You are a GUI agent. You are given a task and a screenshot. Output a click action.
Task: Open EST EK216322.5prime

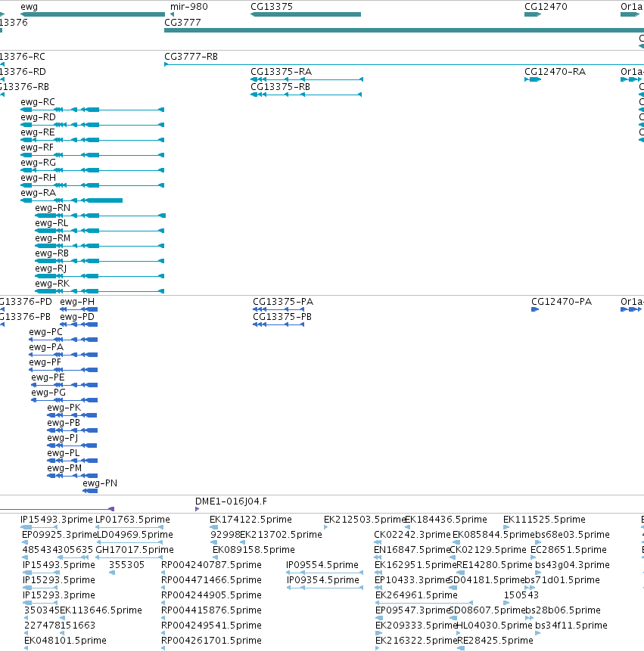click(378, 649)
